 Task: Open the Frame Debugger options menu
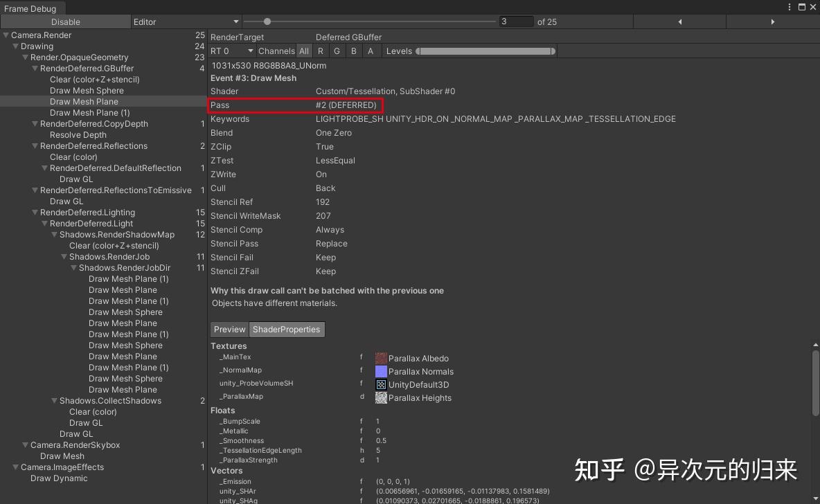pos(789,7)
